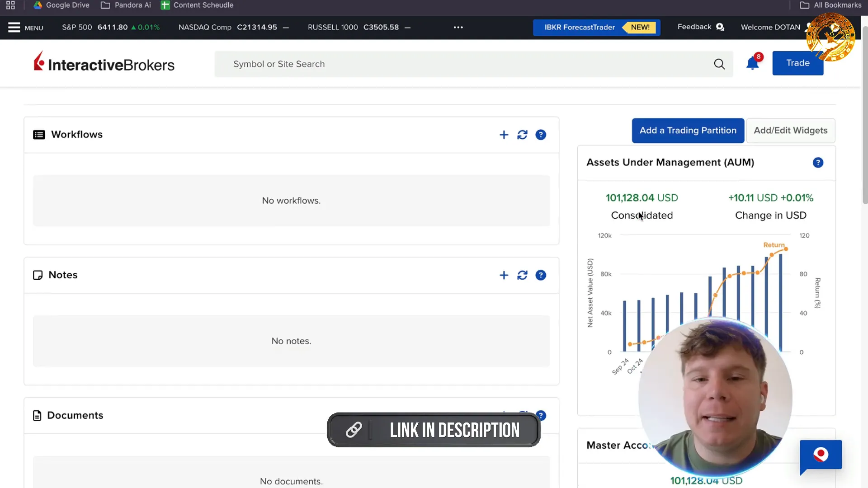Open help for the Workflows widget
This screenshot has height=488, width=868.
(x=541, y=135)
